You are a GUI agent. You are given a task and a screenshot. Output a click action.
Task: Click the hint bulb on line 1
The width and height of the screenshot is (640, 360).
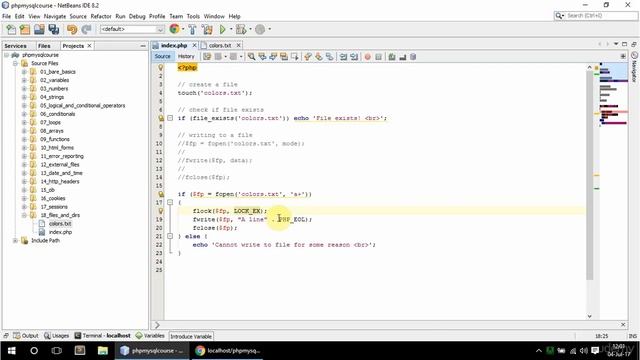[x=160, y=67]
